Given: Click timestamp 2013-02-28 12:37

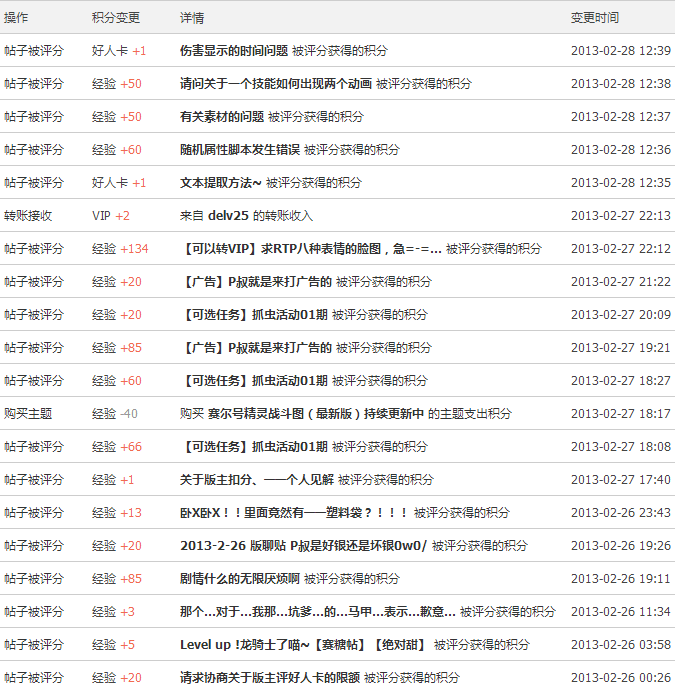Looking at the screenshot, I should [621, 117].
